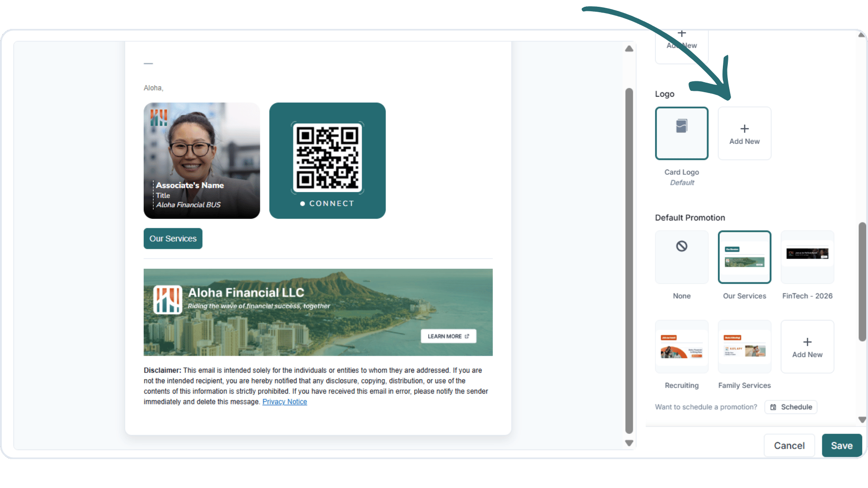This screenshot has height=488, width=868.
Task: Add New promotion in Default Promotion section
Action: point(807,347)
